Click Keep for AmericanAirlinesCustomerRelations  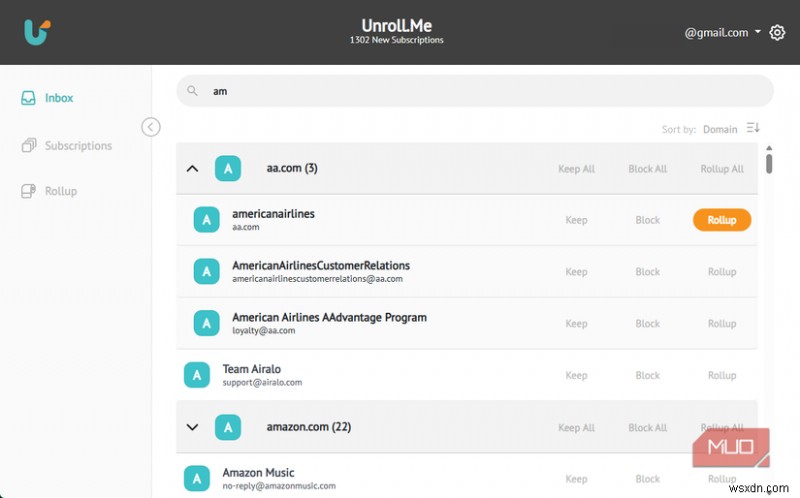click(x=577, y=272)
